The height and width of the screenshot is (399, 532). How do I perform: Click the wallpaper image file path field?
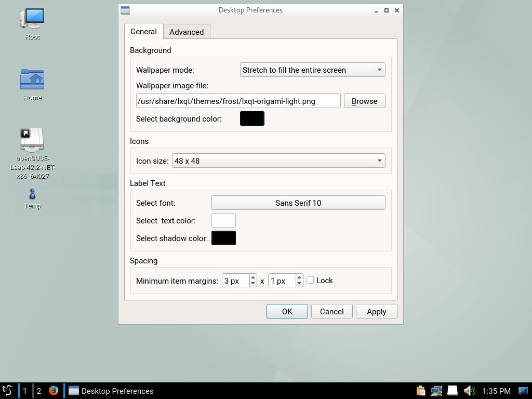[238, 101]
